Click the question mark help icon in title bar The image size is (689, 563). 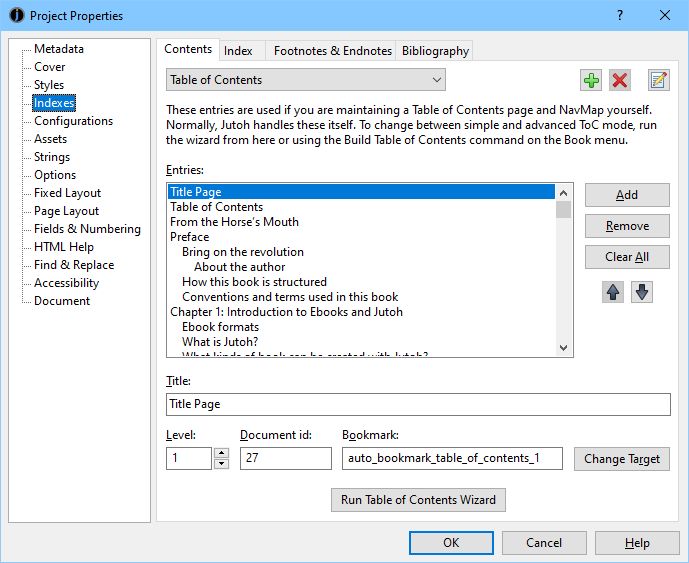click(620, 15)
